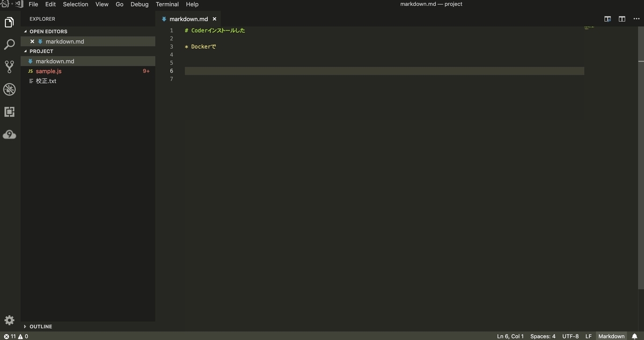Click the Open Preview to the Side icon
Screen dimensions: 644x340
coord(608,19)
